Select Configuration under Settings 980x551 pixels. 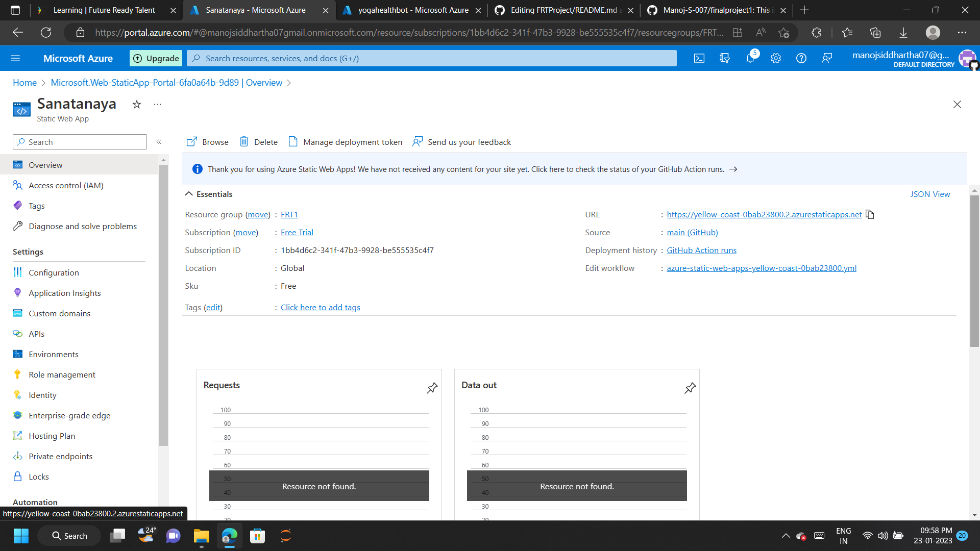[x=54, y=272]
